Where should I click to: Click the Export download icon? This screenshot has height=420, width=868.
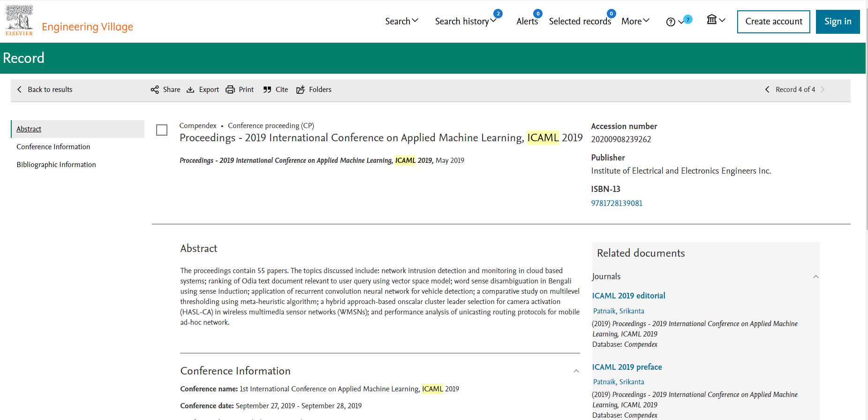190,90
